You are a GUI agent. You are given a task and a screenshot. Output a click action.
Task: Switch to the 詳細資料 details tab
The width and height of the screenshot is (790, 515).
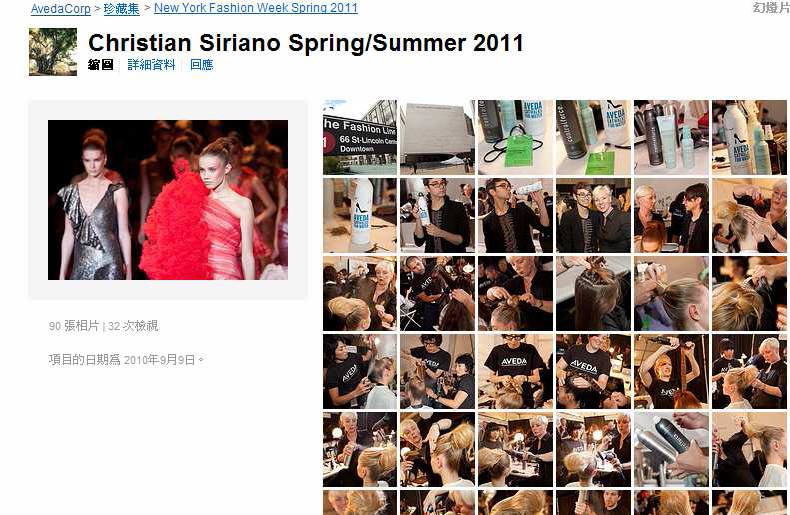click(x=152, y=65)
